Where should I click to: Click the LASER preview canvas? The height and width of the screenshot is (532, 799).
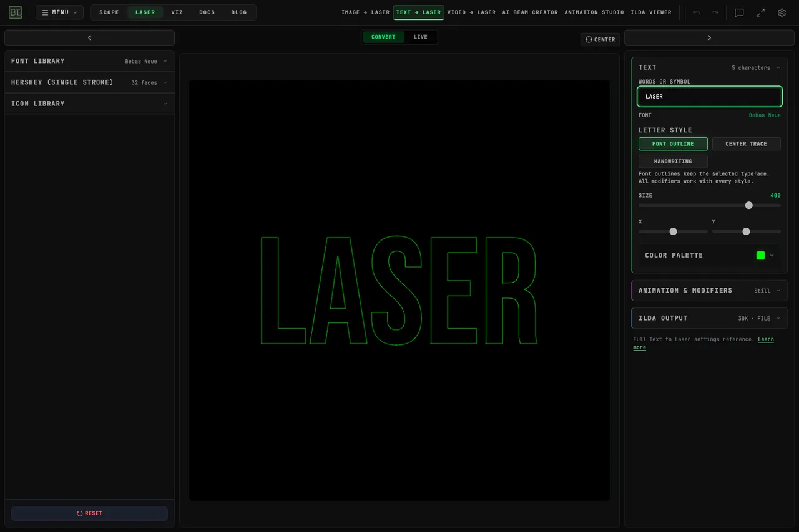399,290
